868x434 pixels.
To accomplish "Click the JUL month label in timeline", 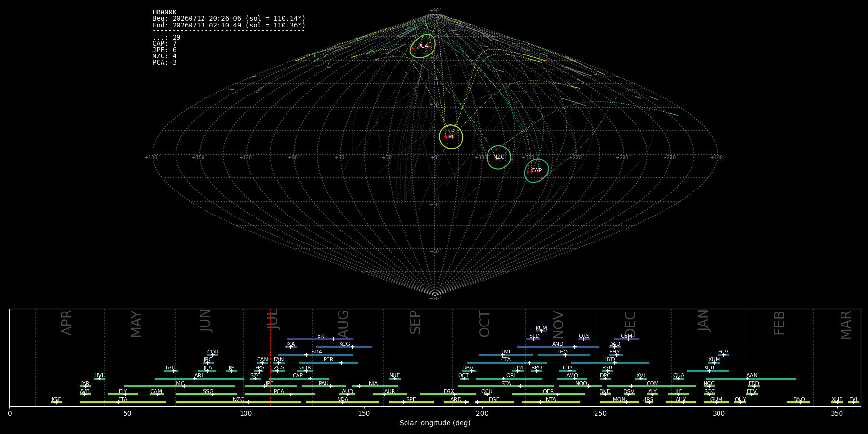I will pyautogui.click(x=273, y=320).
